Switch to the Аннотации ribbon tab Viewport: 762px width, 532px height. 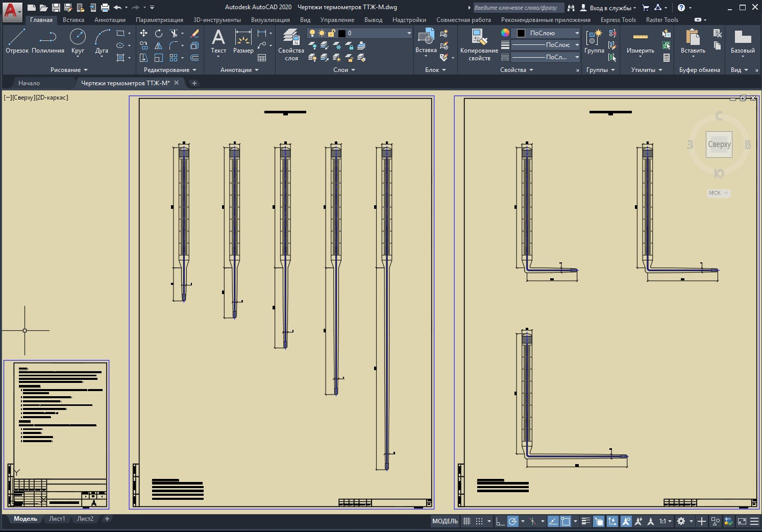tap(110, 20)
